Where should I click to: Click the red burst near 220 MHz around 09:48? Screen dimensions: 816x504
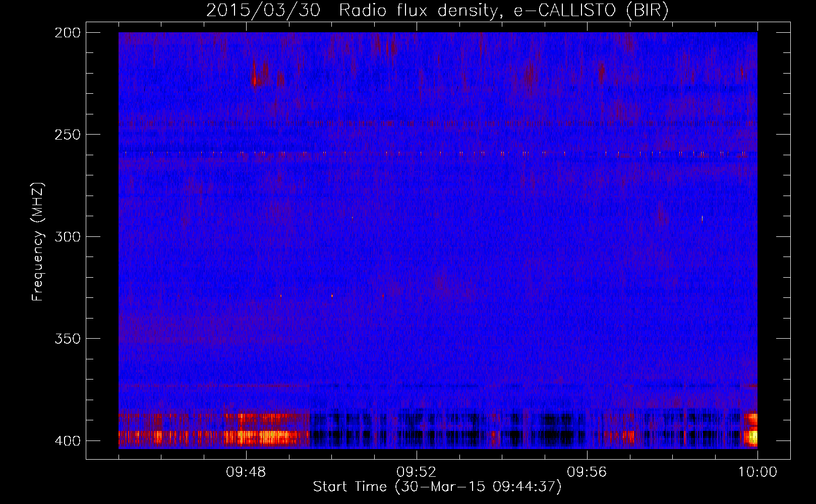[255, 75]
